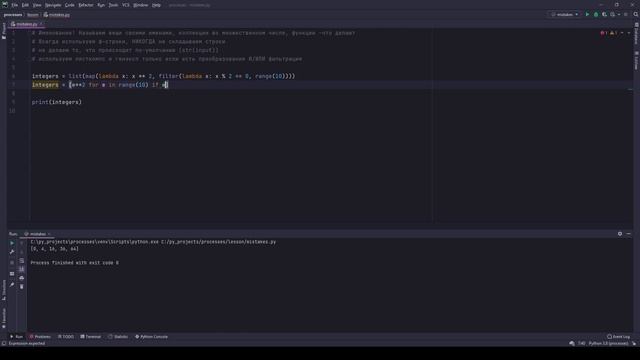The width and height of the screenshot is (640, 360).
Task: Open the Edit menu
Action: [25, 5]
